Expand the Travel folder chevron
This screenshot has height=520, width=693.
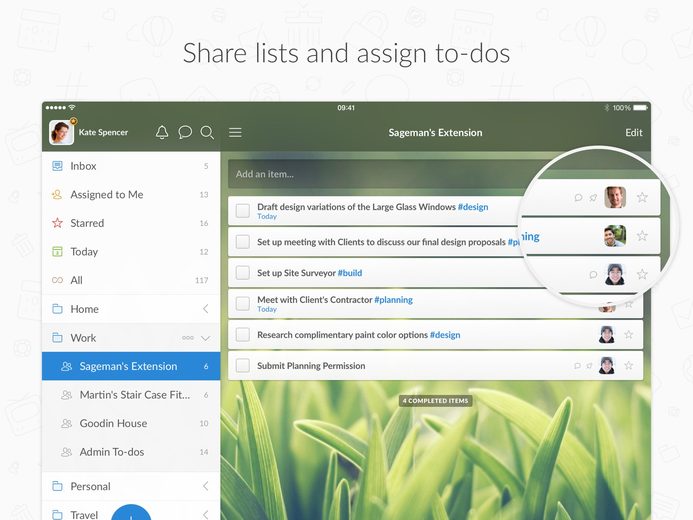coord(206,515)
